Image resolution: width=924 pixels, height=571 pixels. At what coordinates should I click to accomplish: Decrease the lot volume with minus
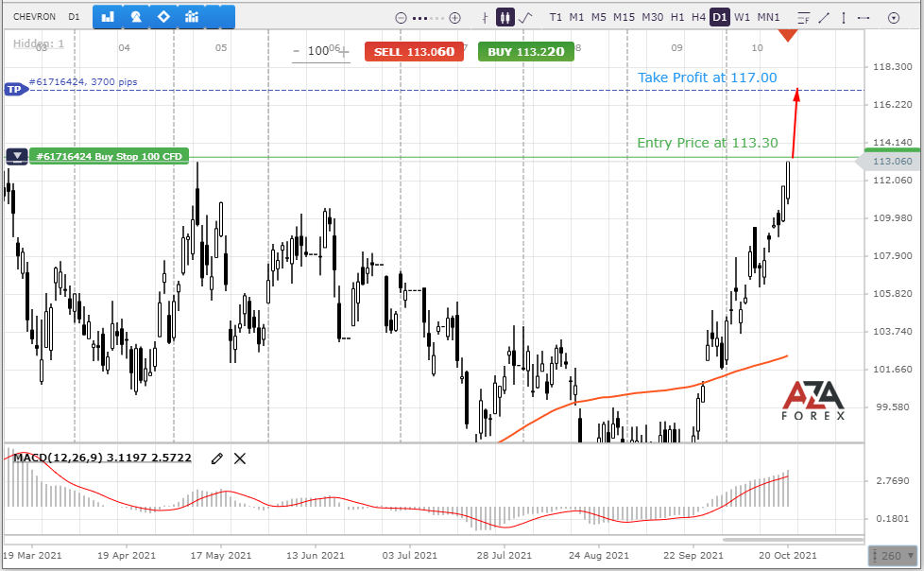point(297,52)
